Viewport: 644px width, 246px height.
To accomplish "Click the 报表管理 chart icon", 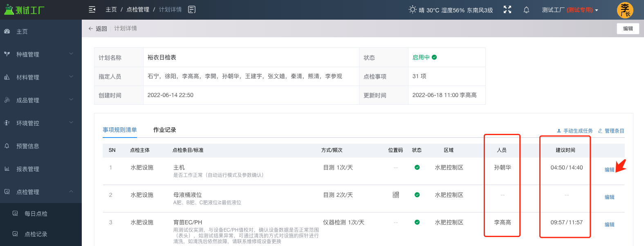I will (x=7, y=169).
